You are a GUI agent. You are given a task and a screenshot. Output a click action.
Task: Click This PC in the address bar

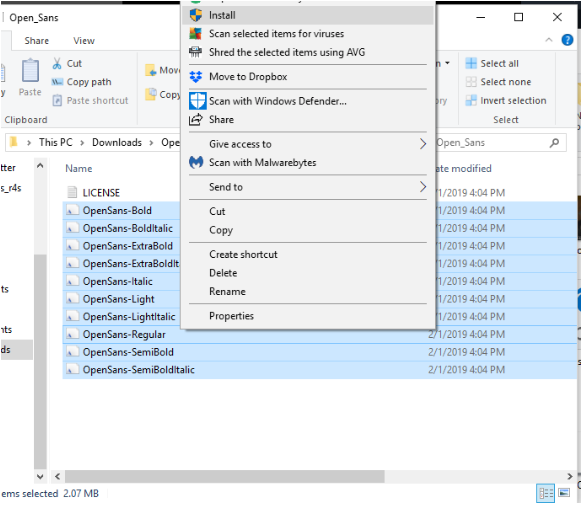56,142
